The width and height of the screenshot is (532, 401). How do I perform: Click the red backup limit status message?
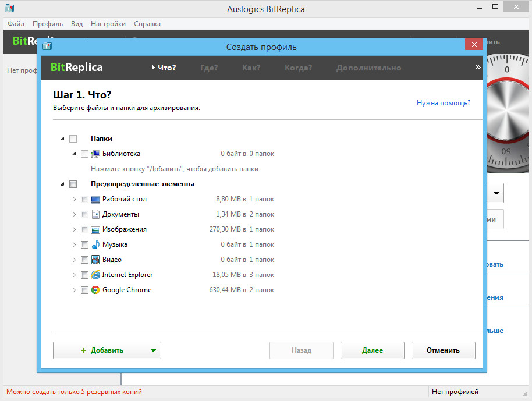(75, 392)
